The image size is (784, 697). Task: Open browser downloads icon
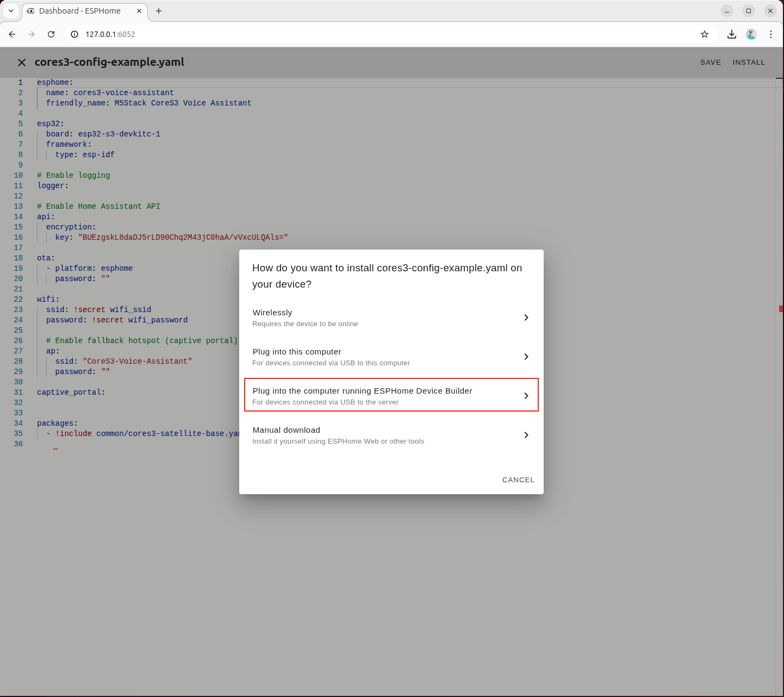pyautogui.click(x=732, y=34)
